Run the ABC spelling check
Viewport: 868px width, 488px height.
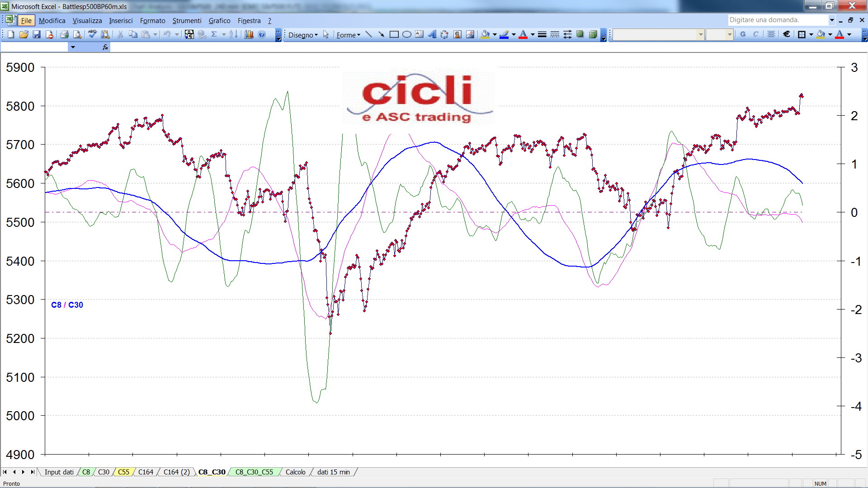click(x=92, y=34)
